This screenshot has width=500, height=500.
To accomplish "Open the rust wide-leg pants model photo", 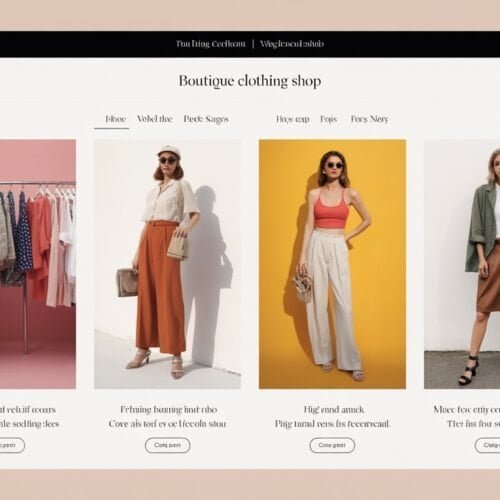I will point(167,264).
